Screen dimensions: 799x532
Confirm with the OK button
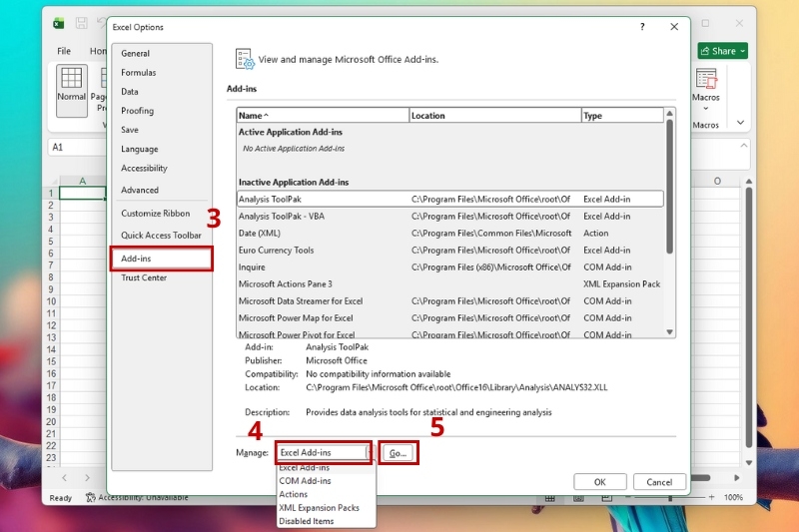pos(600,482)
